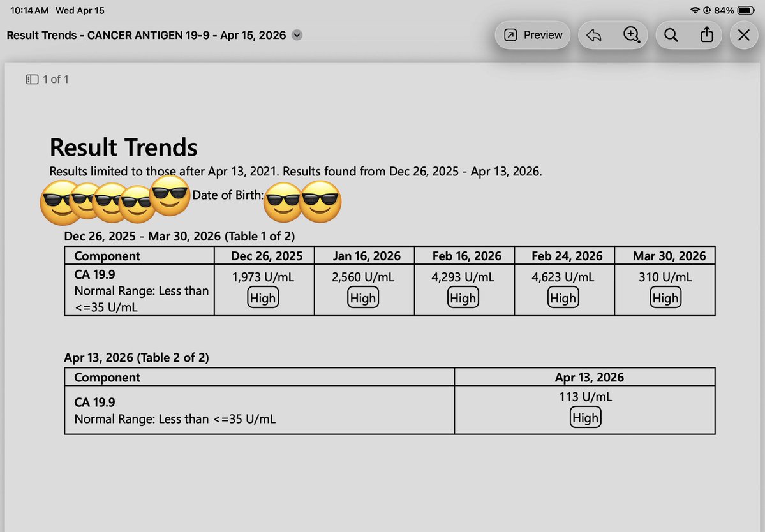Screen dimensions: 765x532
Task: Tap the 1 of 1 page indicator
Action: pos(56,80)
